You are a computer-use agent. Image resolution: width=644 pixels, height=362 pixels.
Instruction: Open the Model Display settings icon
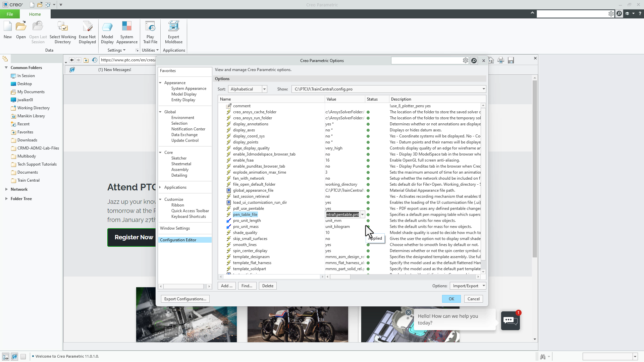pyautogui.click(x=107, y=27)
